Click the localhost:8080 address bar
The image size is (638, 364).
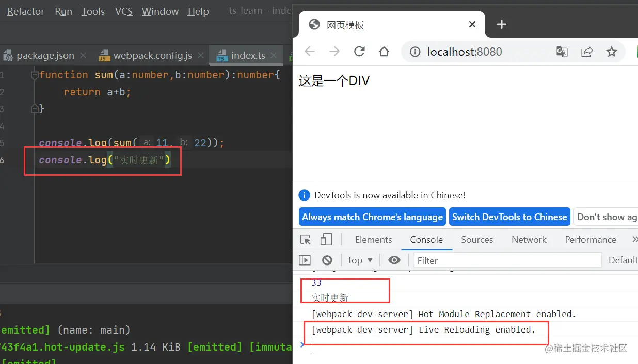pos(465,52)
